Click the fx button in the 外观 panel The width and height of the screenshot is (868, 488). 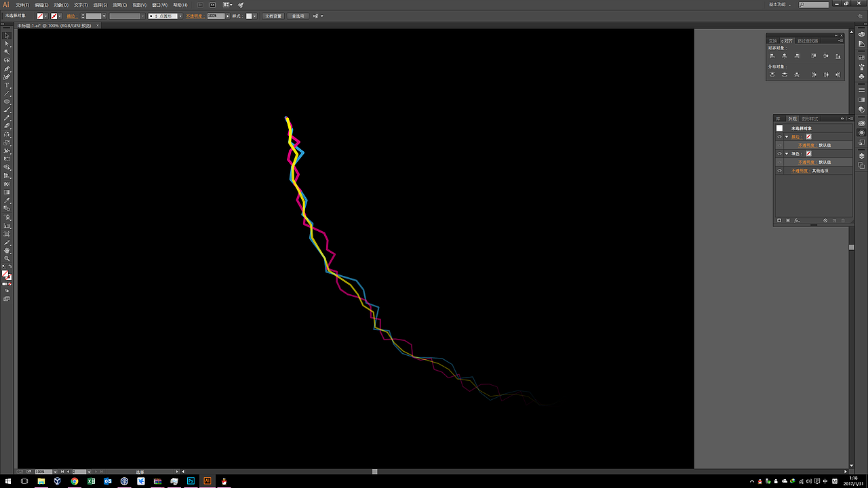(795, 219)
